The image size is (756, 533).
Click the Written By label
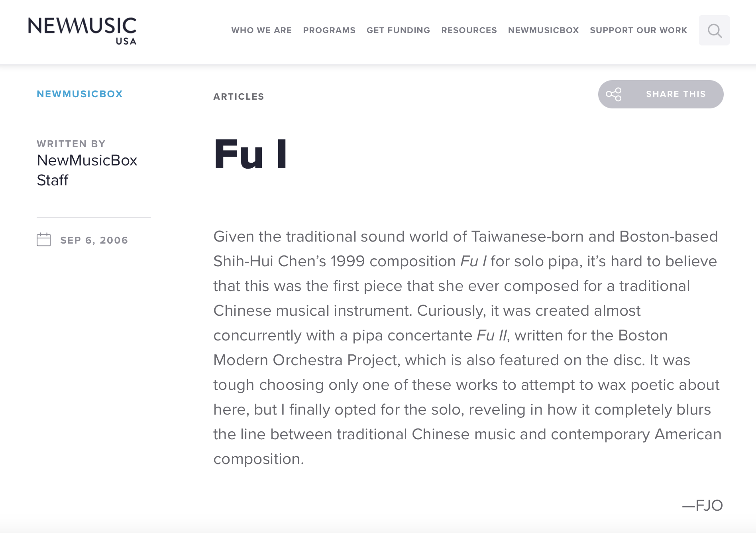click(x=71, y=144)
